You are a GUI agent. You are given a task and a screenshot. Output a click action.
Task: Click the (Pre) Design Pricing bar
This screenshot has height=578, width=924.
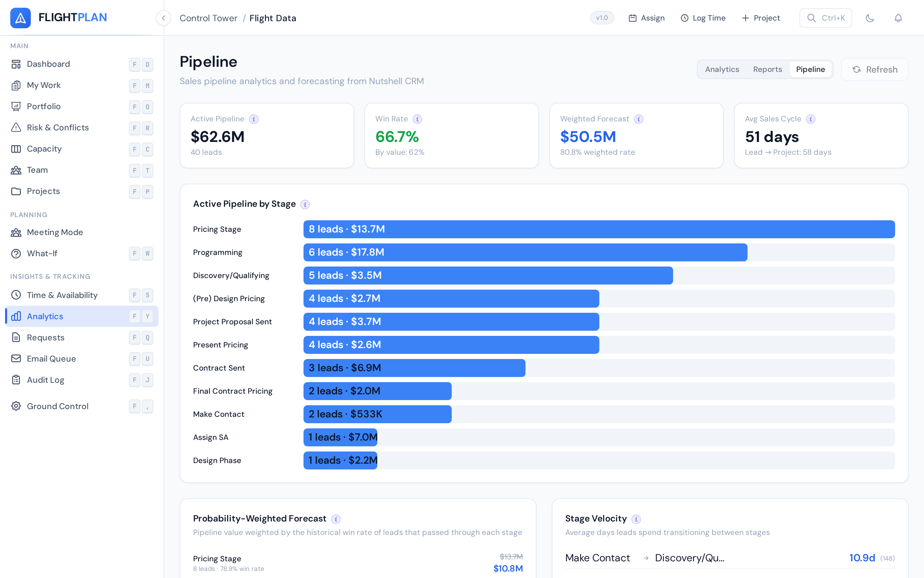pos(451,299)
